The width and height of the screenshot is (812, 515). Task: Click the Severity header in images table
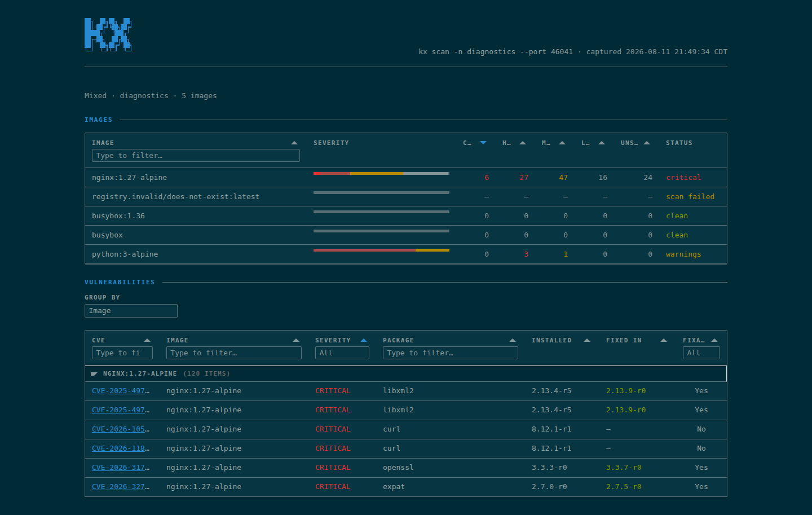tap(331, 143)
